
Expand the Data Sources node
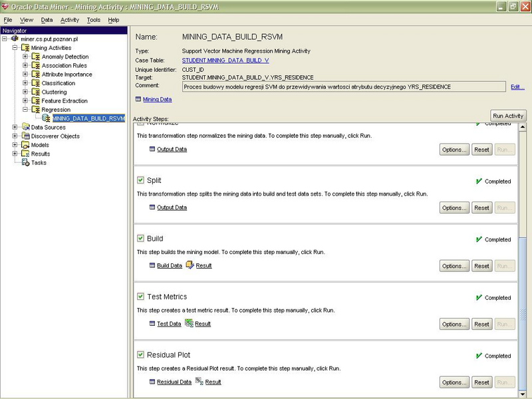click(15, 127)
